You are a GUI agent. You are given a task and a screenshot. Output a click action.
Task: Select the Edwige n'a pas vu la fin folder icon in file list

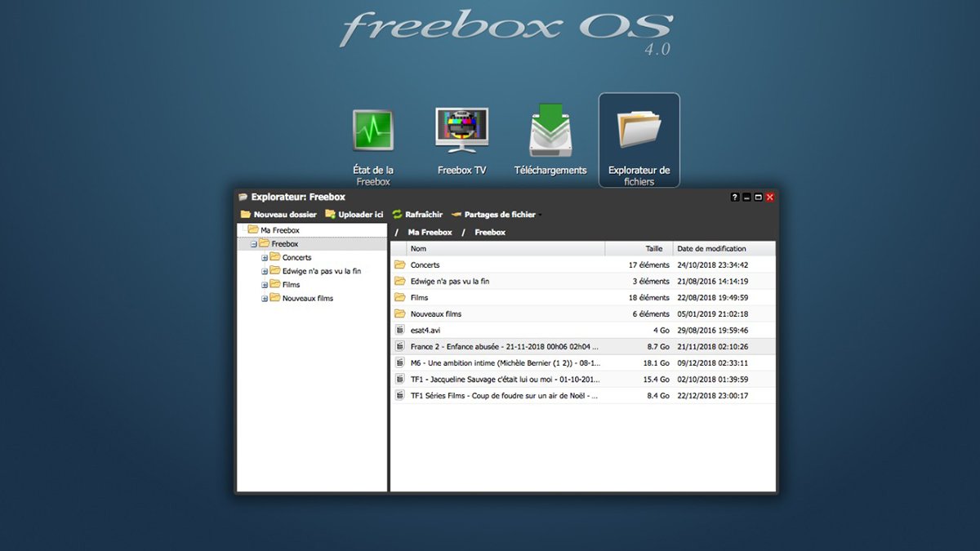point(399,281)
